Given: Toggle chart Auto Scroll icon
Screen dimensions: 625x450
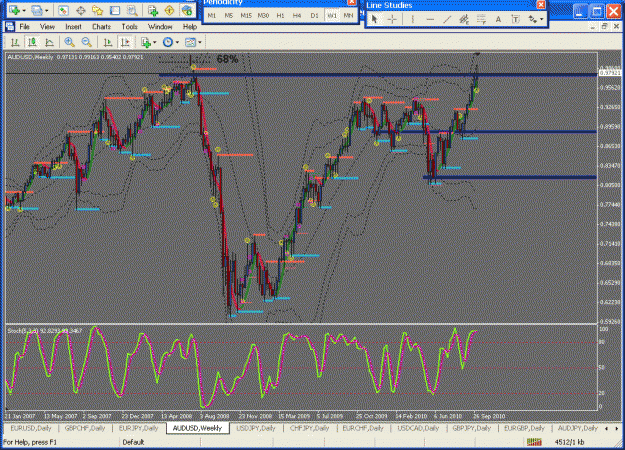Looking at the screenshot, I should pyautogui.click(x=108, y=42).
